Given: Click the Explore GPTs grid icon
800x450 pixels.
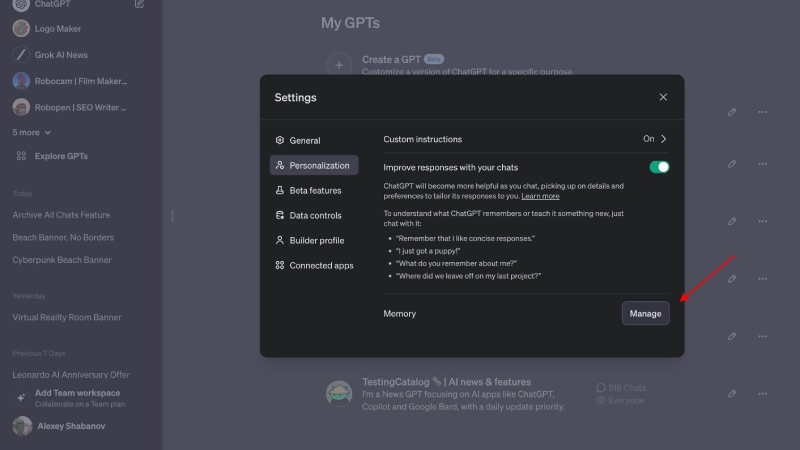Looking at the screenshot, I should 21,156.
